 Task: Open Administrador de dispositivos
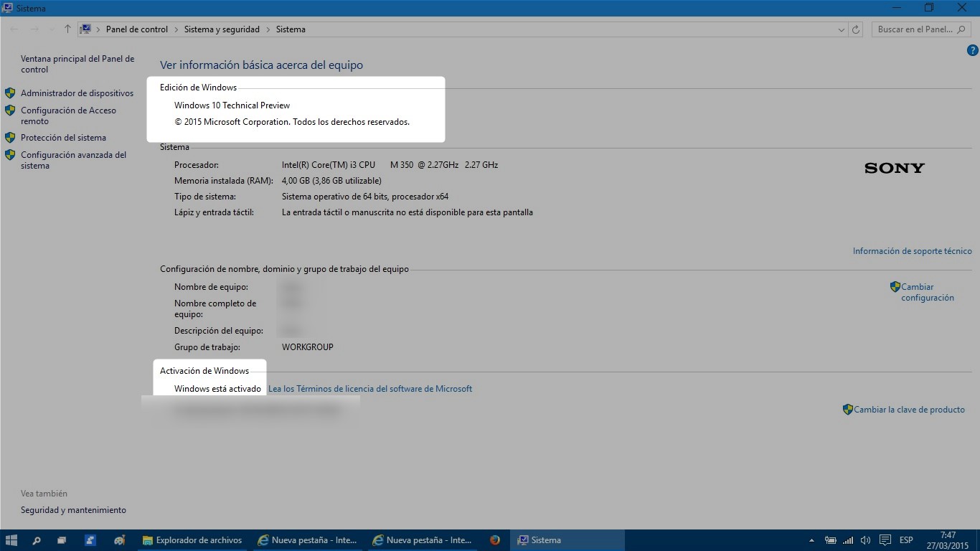[x=77, y=93]
